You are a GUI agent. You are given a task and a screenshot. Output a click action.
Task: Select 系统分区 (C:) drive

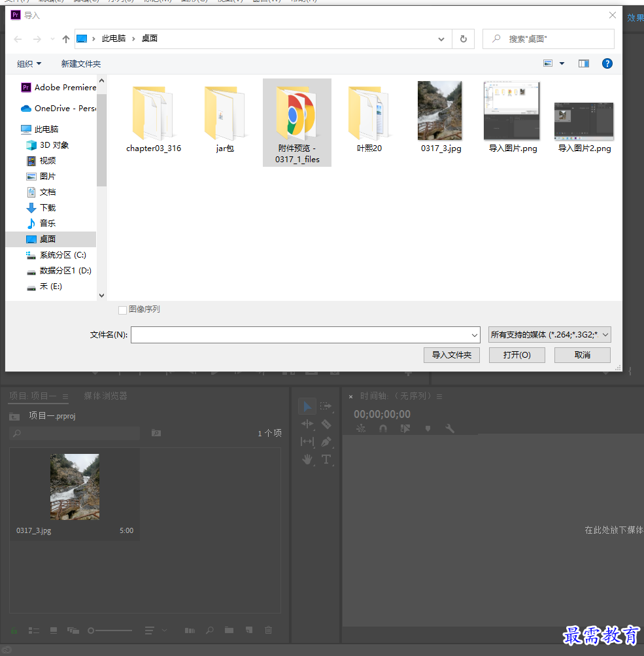pyautogui.click(x=56, y=255)
